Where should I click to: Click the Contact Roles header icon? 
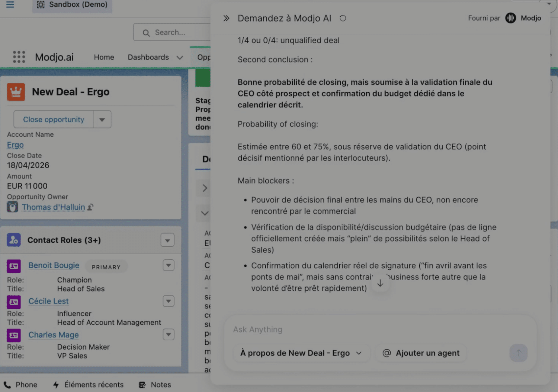(14, 240)
